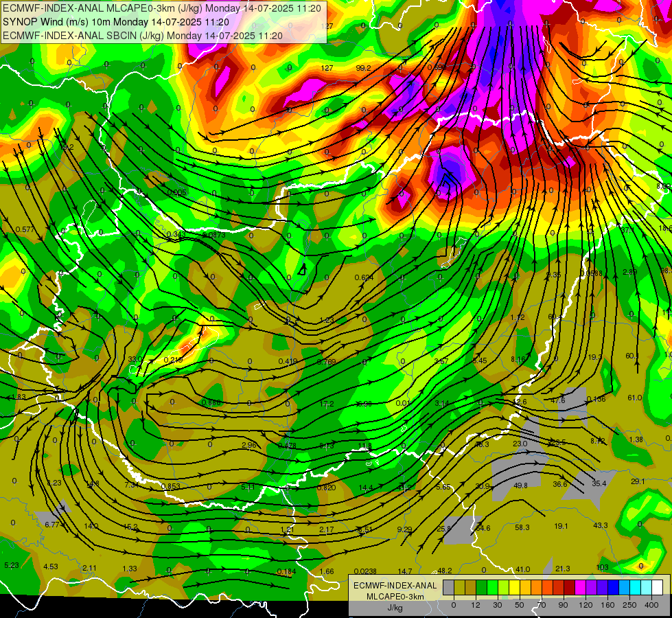Click the map value 43.3
The height and width of the screenshot is (618, 672).
pos(600,525)
